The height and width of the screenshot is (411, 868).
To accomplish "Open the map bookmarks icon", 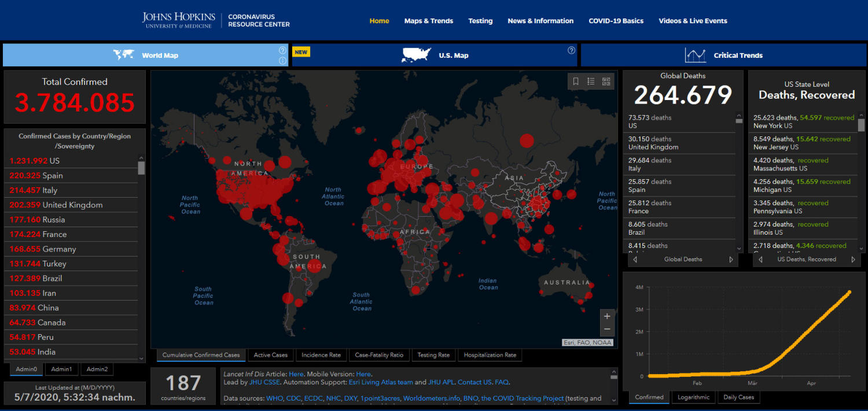I will [576, 82].
